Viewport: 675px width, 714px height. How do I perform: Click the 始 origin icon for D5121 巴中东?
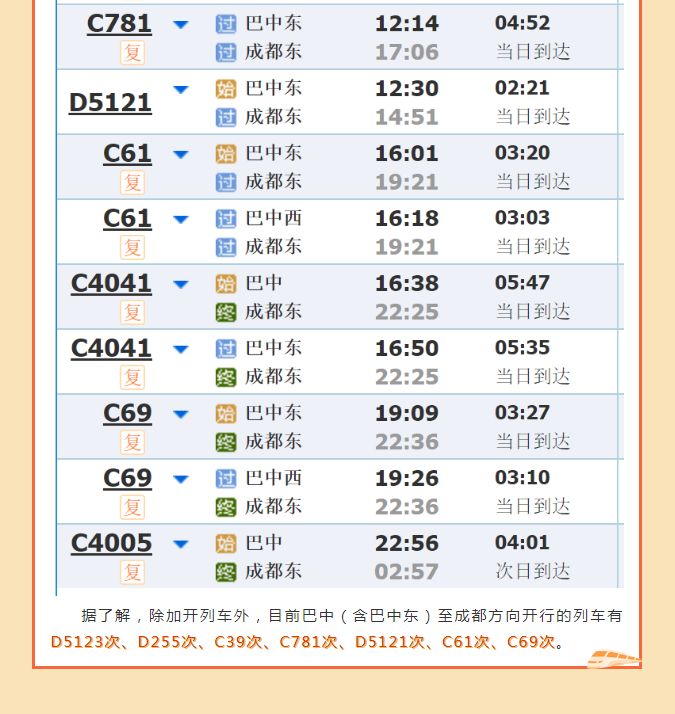(226, 89)
